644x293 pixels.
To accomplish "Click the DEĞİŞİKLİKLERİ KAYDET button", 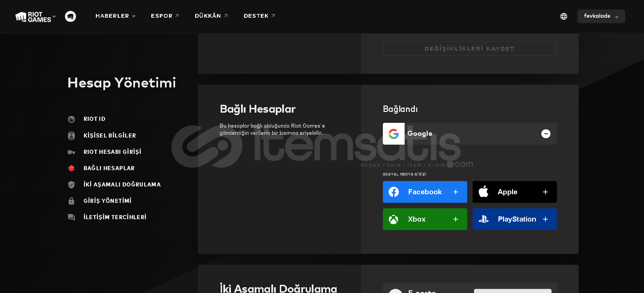I will (x=470, y=49).
